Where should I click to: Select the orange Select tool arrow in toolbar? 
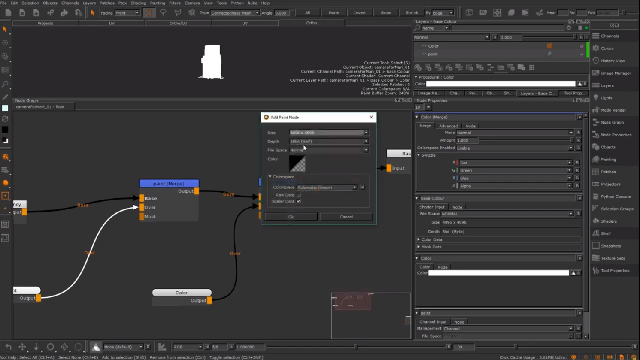[x=93, y=13]
